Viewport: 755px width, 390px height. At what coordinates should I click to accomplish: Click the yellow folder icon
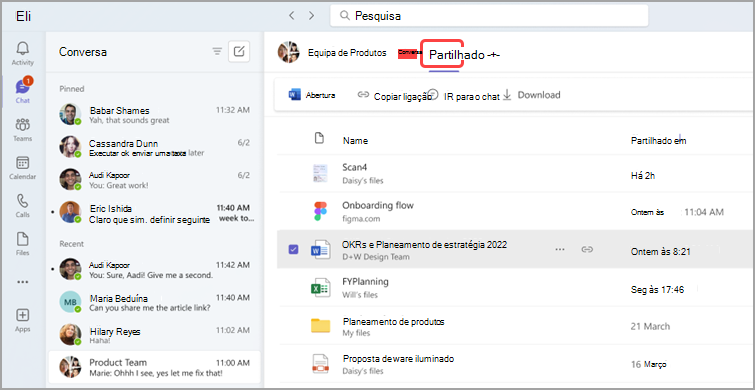tap(320, 326)
